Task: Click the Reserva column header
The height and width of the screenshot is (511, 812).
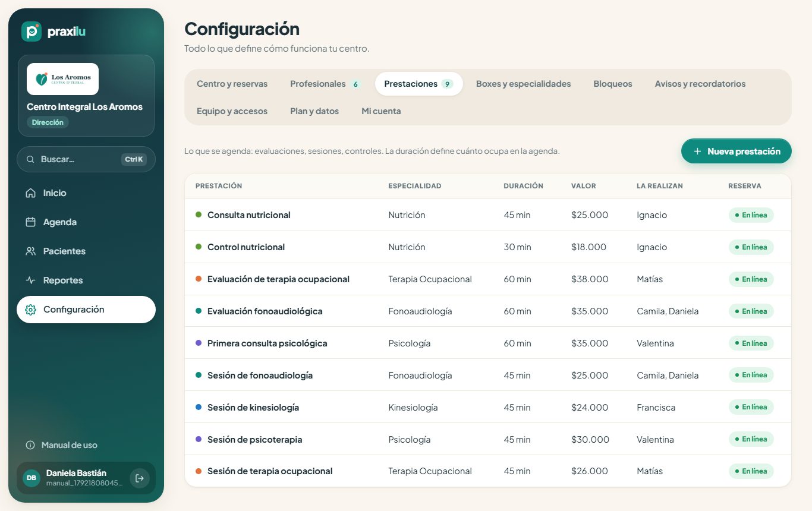Action: (745, 186)
